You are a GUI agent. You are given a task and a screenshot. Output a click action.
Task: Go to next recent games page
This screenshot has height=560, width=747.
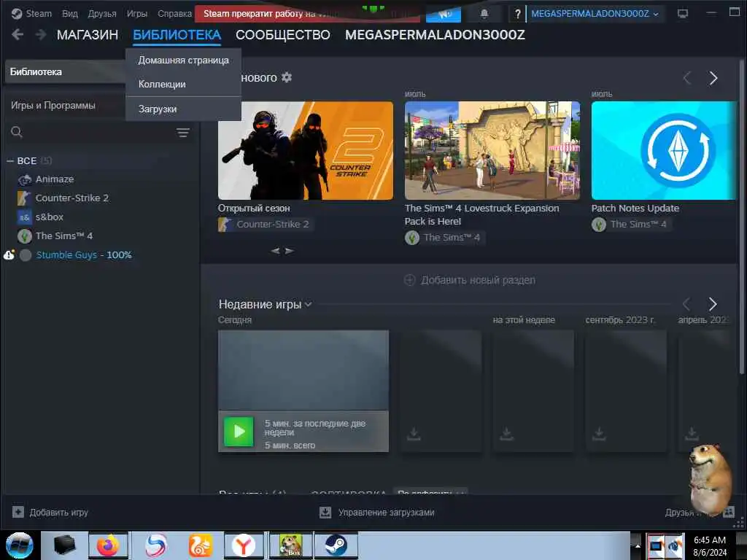tap(713, 304)
